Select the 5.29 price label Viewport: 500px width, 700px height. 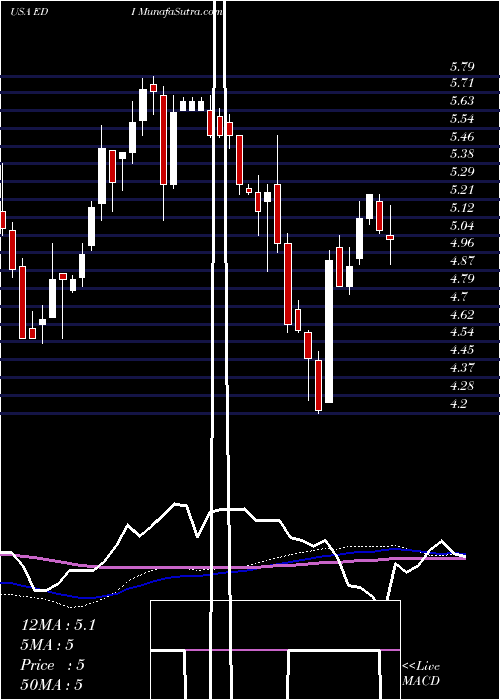coord(462,172)
